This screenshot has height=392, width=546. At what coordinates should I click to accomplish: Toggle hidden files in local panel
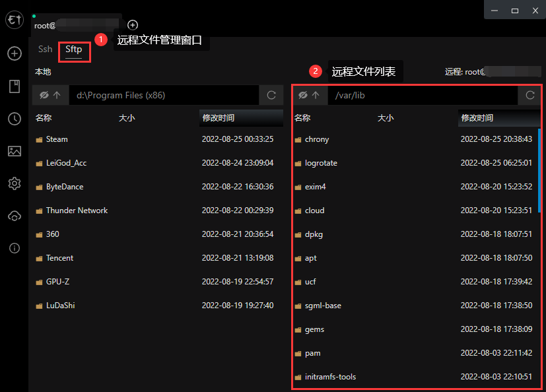[44, 95]
